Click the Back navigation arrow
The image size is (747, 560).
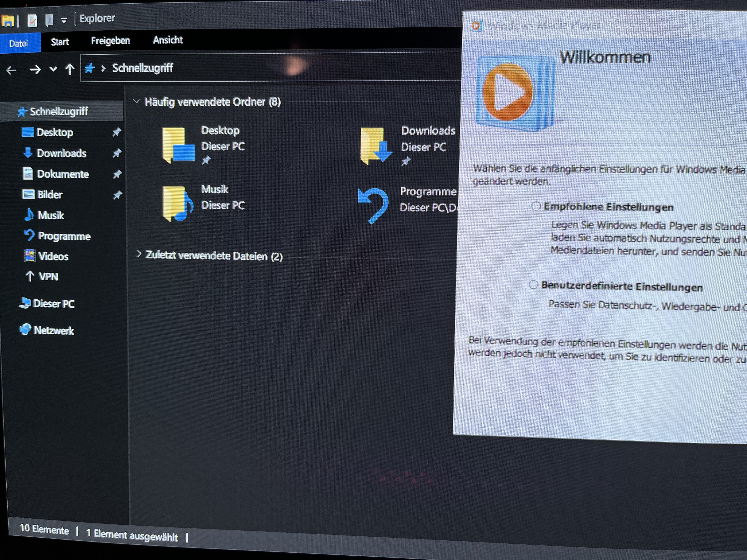click(x=11, y=70)
